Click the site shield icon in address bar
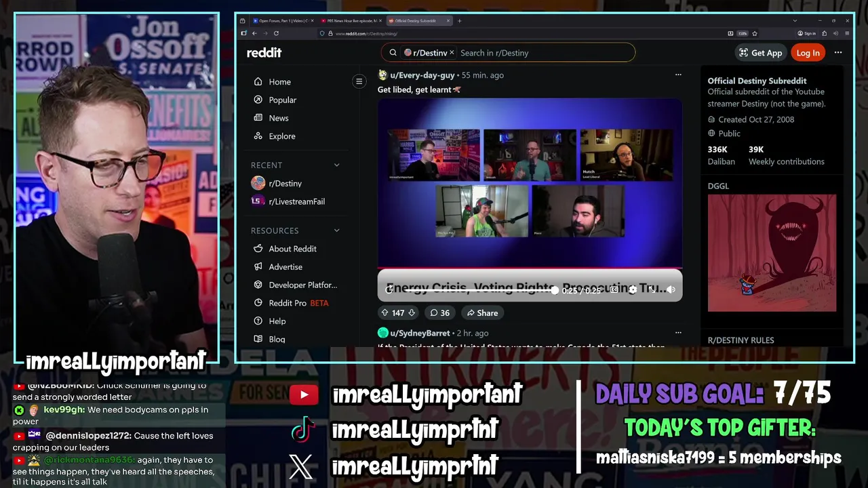 pyautogui.click(x=322, y=33)
